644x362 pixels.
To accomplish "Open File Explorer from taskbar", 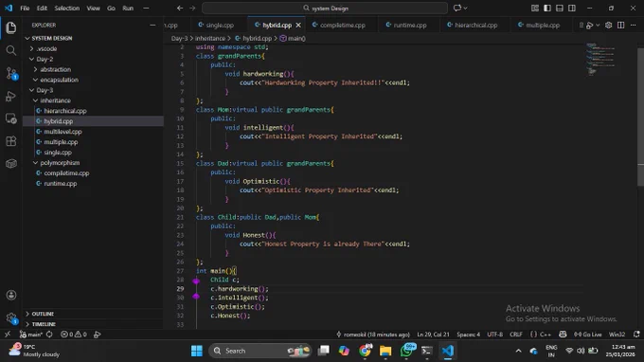I will [x=385, y=351].
